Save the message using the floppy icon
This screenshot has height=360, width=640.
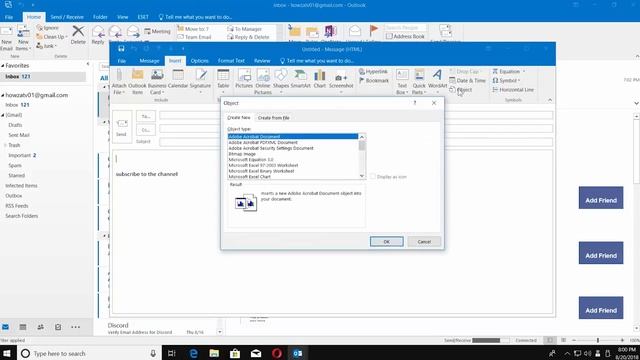121,49
